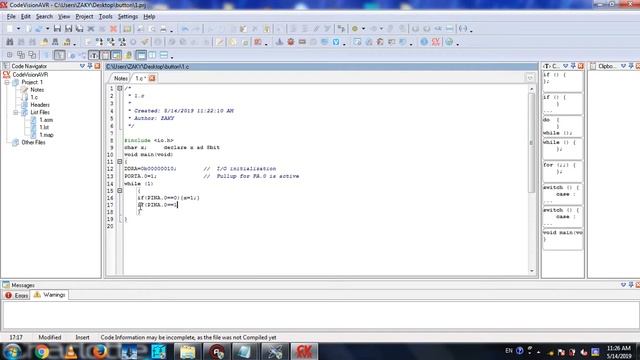
Task: Toggle the pressed T view button in third toolbar
Action: click(94, 55)
